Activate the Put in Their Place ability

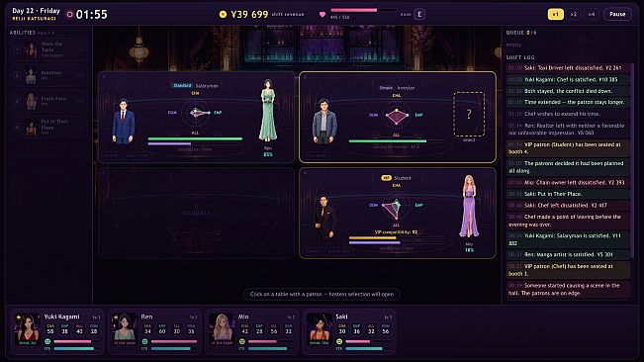pyautogui.click(x=49, y=128)
